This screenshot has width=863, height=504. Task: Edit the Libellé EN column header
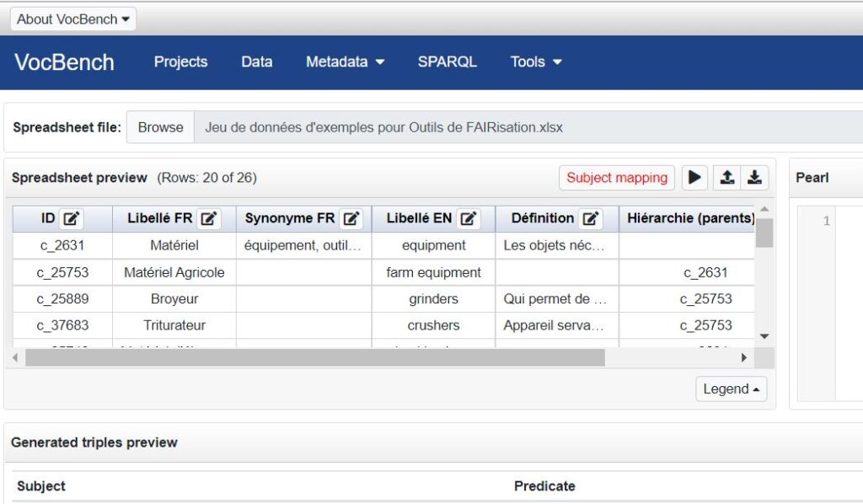469,219
